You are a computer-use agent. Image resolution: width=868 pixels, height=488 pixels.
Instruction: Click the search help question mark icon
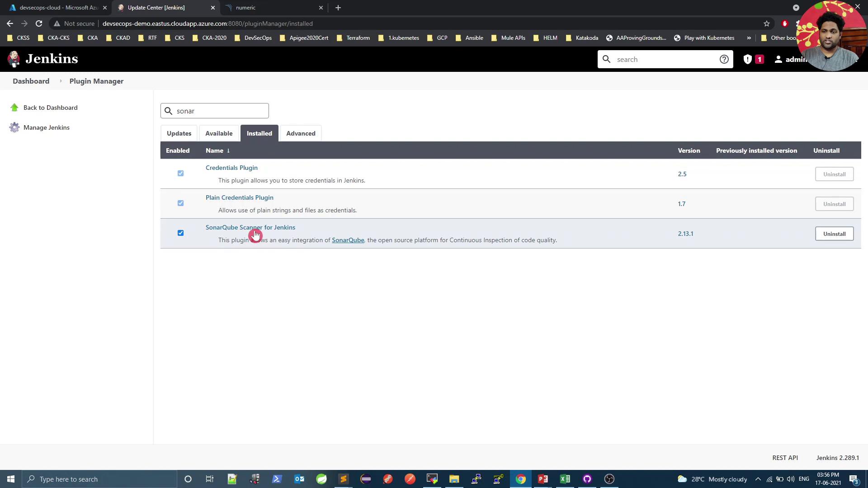pyautogui.click(x=724, y=59)
